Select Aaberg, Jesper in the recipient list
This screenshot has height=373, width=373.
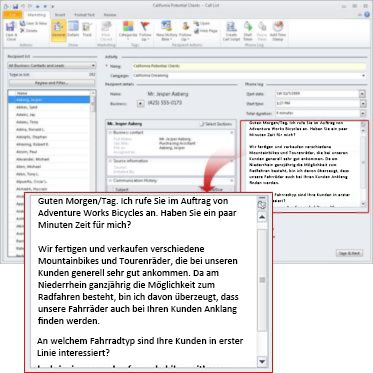(x=49, y=100)
